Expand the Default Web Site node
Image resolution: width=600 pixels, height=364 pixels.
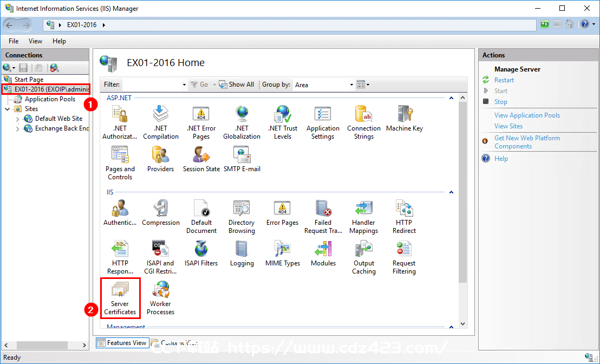(x=18, y=119)
